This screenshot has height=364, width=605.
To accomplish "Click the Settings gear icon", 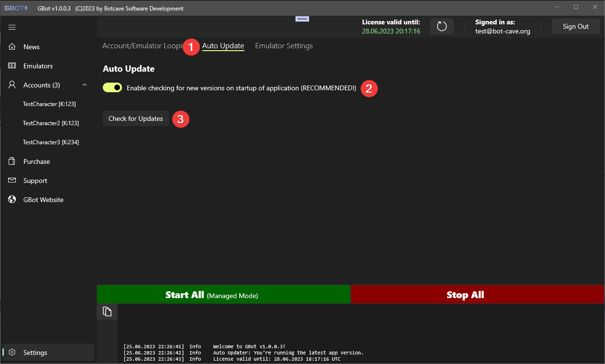I will [x=12, y=353].
